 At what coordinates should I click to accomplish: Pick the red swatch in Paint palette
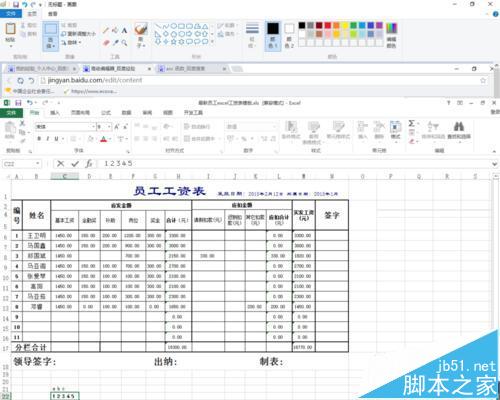coord(328,25)
